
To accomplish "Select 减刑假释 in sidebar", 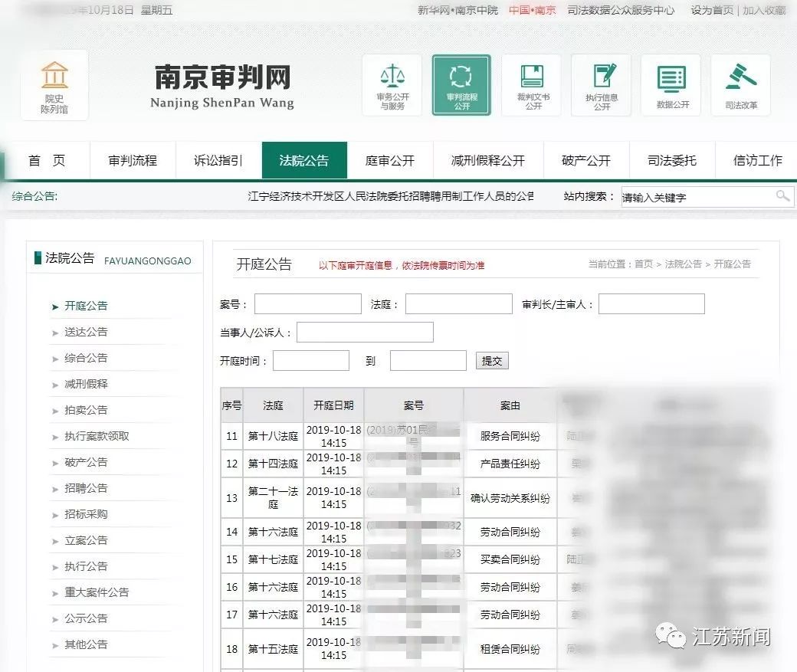I will [x=86, y=384].
